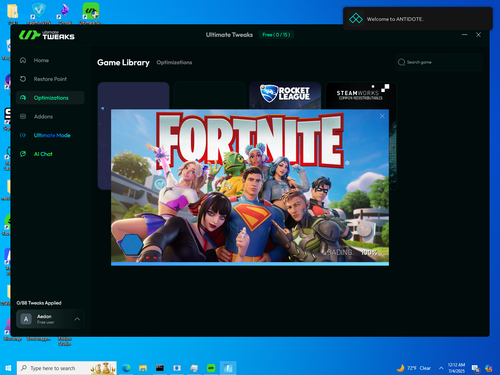The image size is (500, 375).
Task: Click the search magnifier icon
Action: coord(401,62)
